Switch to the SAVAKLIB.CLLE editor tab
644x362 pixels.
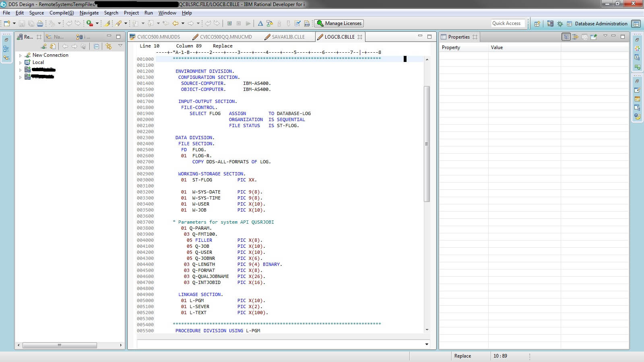[288, 37]
